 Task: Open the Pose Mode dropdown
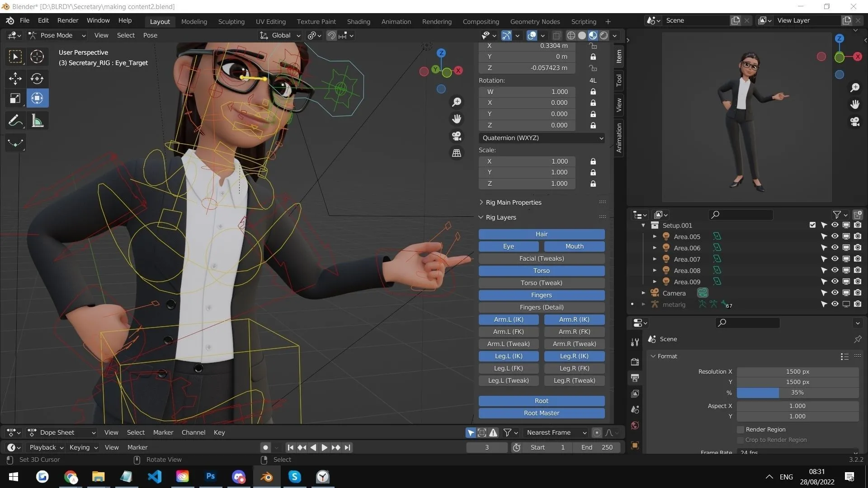[57, 35]
